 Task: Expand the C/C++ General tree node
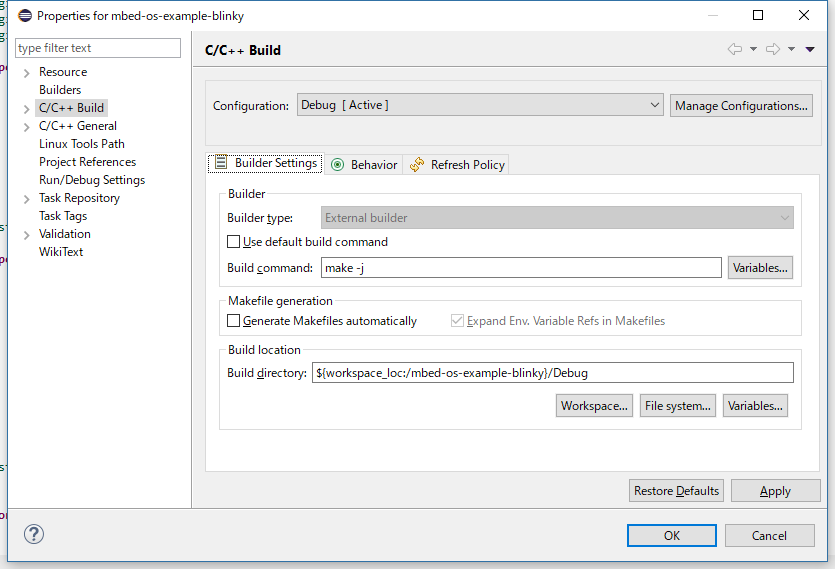27,127
